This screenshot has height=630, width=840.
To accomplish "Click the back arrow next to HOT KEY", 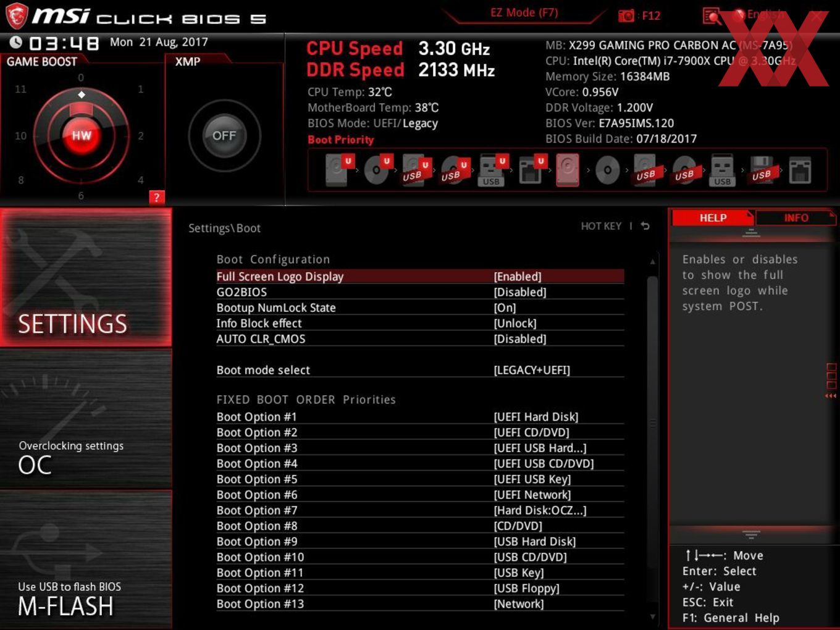I will tap(645, 226).
